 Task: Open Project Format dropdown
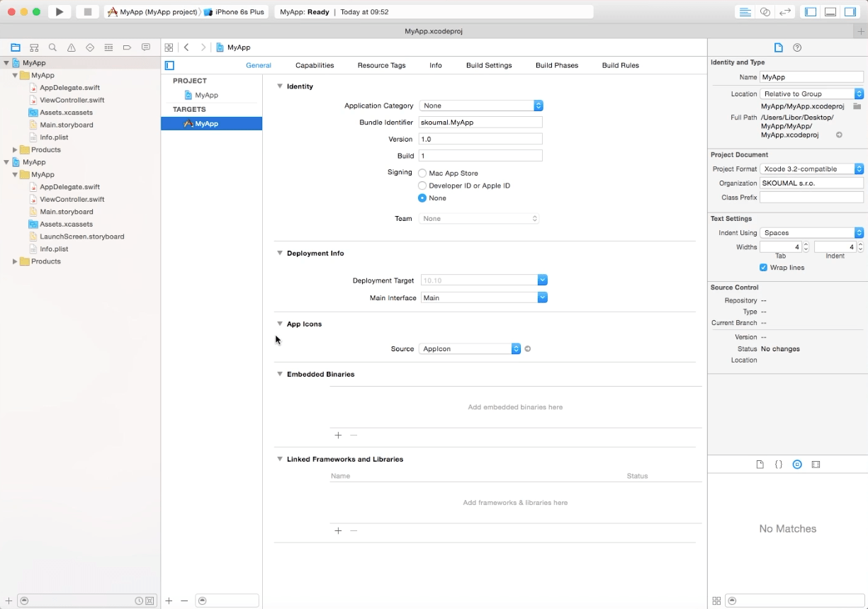pyautogui.click(x=812, y=169)
